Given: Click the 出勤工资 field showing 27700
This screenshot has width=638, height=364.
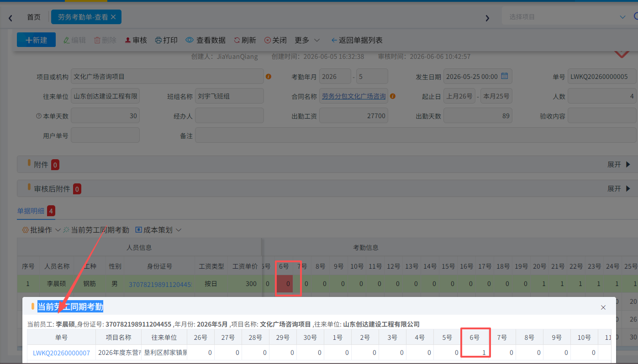Looking at the screenshot, I should click(353, 116).
